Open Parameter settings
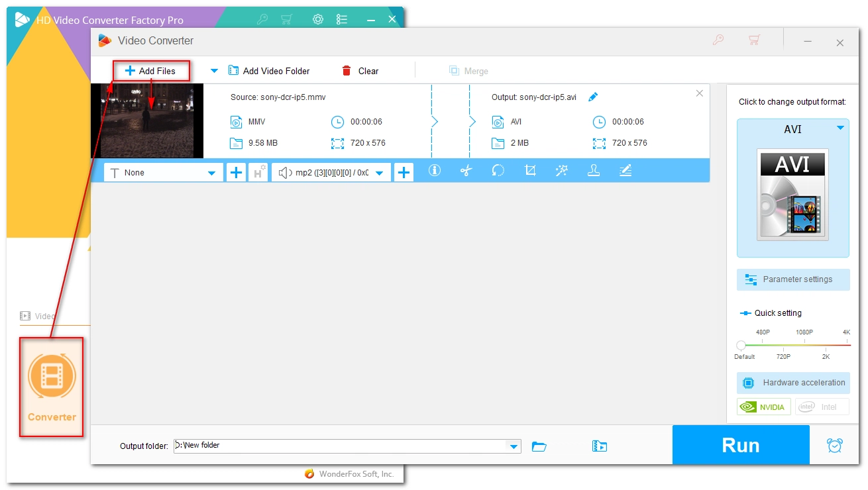 pos(793,279)
